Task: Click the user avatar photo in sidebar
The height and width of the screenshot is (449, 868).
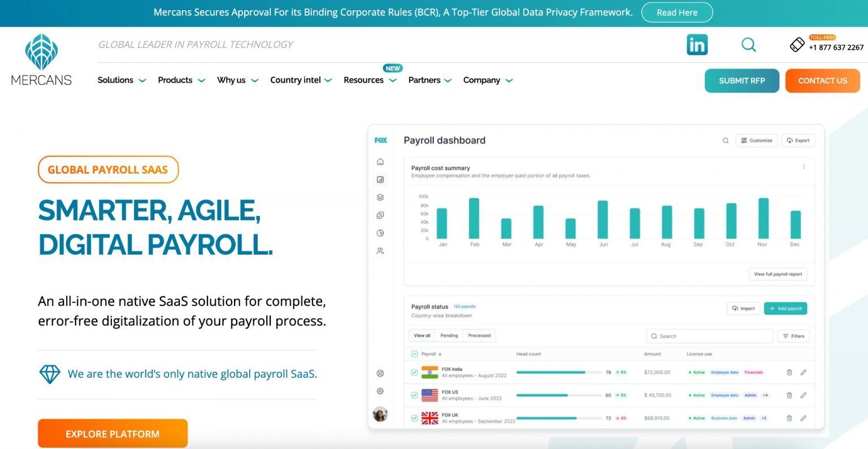Action: pyautogui.click(x=380, y=414)
